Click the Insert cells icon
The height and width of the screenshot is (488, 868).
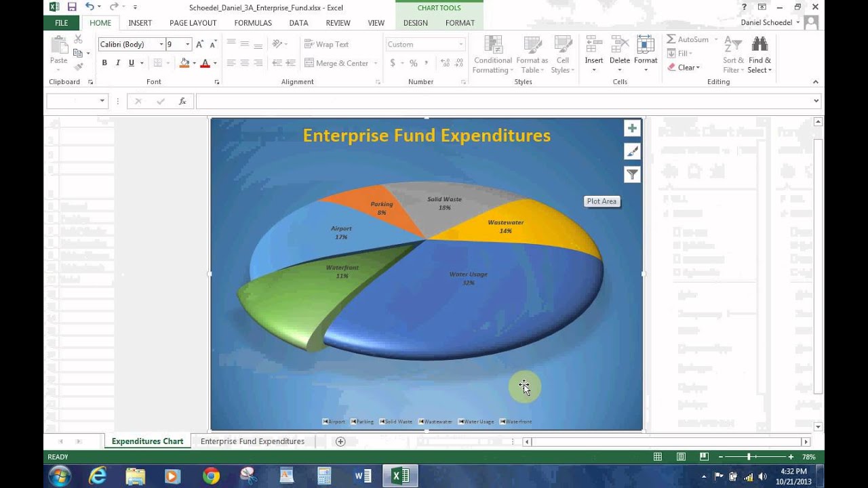point(594,45)
